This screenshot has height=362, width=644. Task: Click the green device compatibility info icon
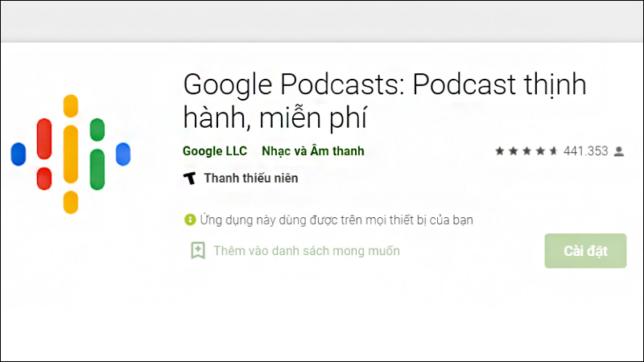pyautogui.click(x=190, y=220)
